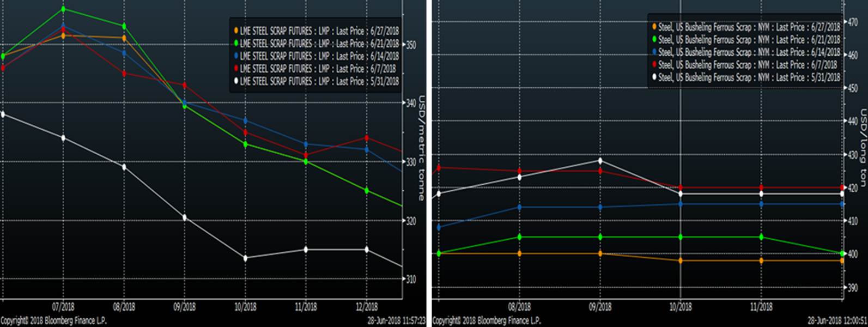Click the orange Busheling data point at 11/2018
868x327 pixels.
(x=761, y=261)
